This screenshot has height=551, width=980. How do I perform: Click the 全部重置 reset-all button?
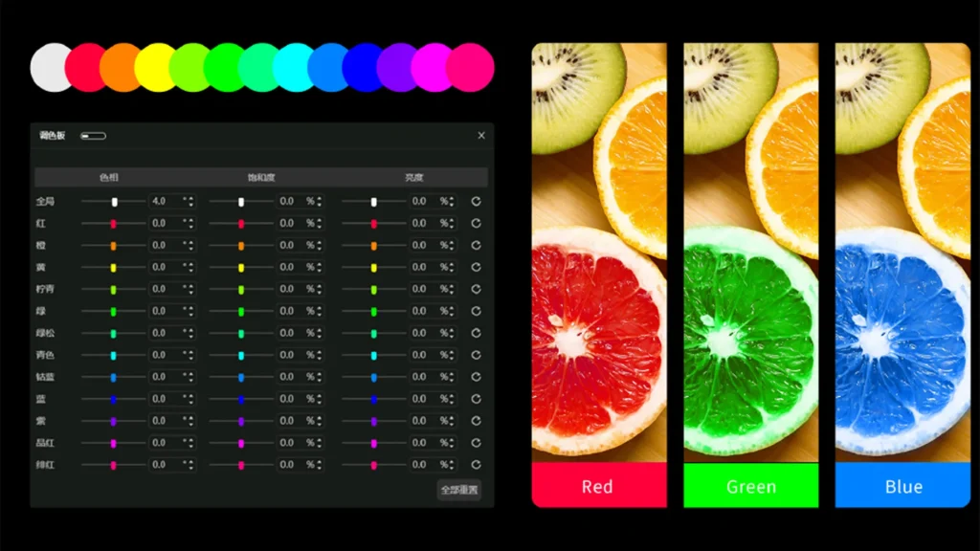[x=459, y=490]
